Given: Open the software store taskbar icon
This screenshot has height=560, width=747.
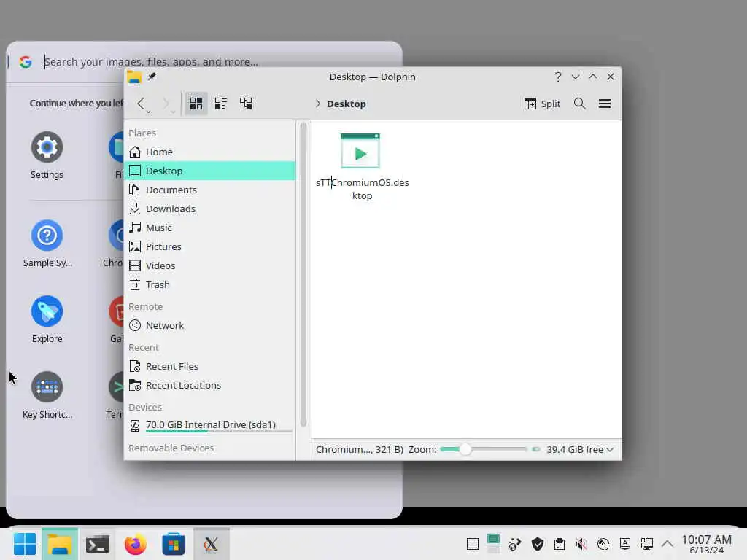Looking at the screenshot, I should coord(174,544).
